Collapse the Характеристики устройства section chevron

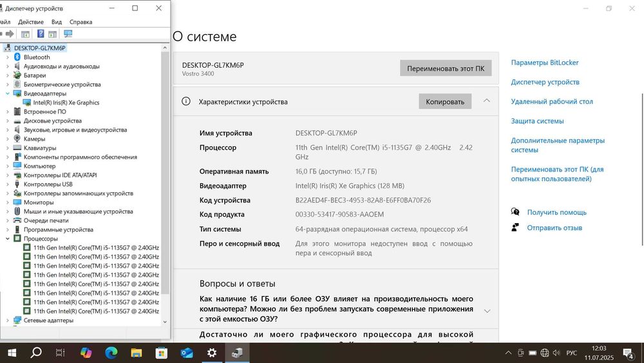pyautogui.click(x=487, y=101)
